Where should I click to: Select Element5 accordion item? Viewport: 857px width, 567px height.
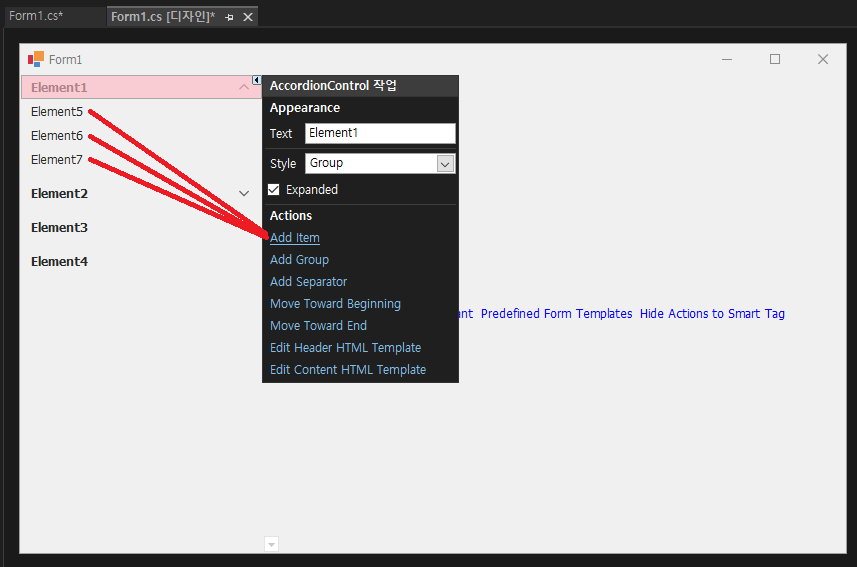(57, 112)
